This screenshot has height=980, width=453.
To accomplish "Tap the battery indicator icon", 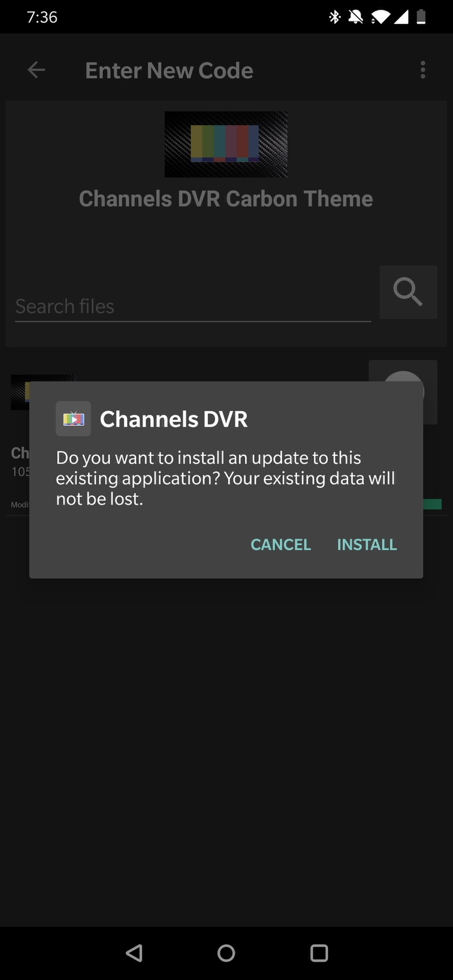I will (421, 17).
